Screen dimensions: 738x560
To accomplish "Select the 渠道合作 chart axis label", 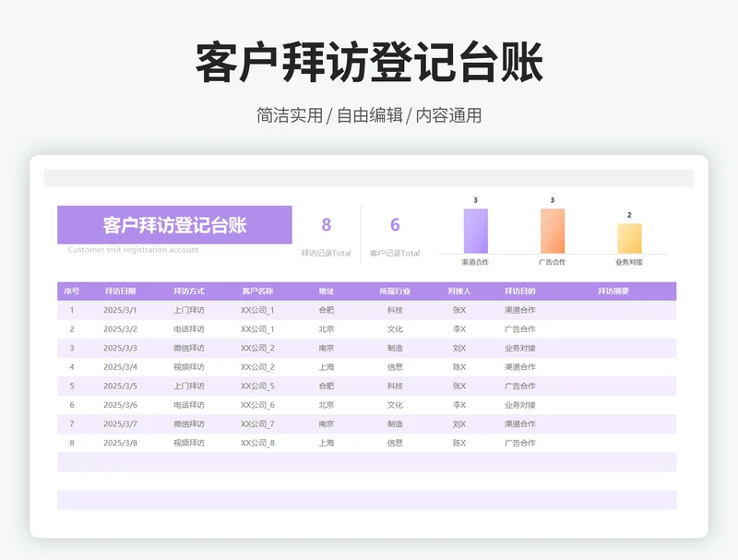I will pyautogui.click(x=475, y=262).
